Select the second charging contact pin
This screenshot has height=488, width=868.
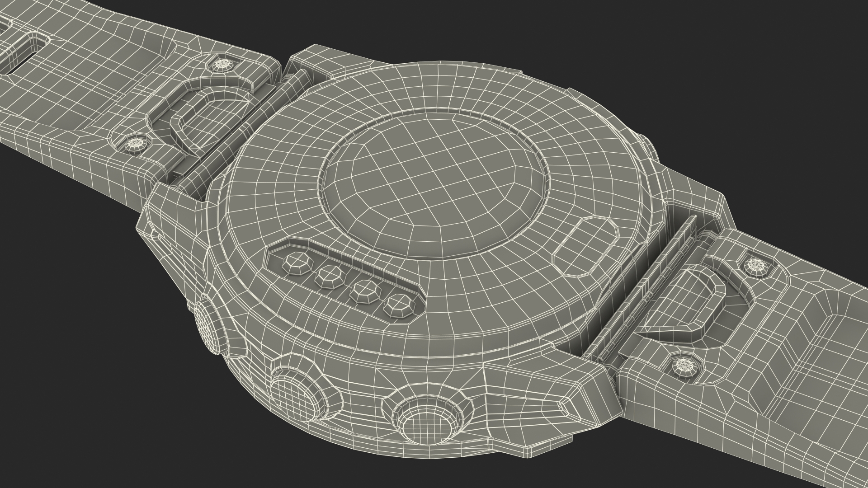pos(330,277)
